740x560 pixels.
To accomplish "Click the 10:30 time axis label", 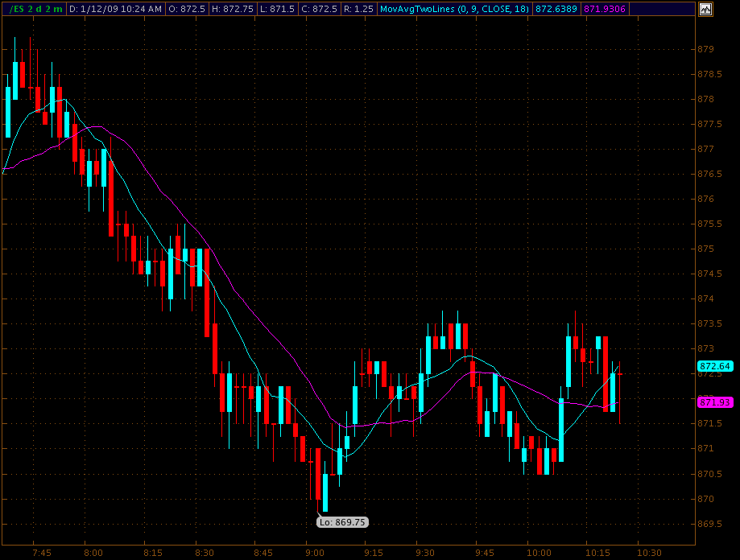I will pos(648,553).
